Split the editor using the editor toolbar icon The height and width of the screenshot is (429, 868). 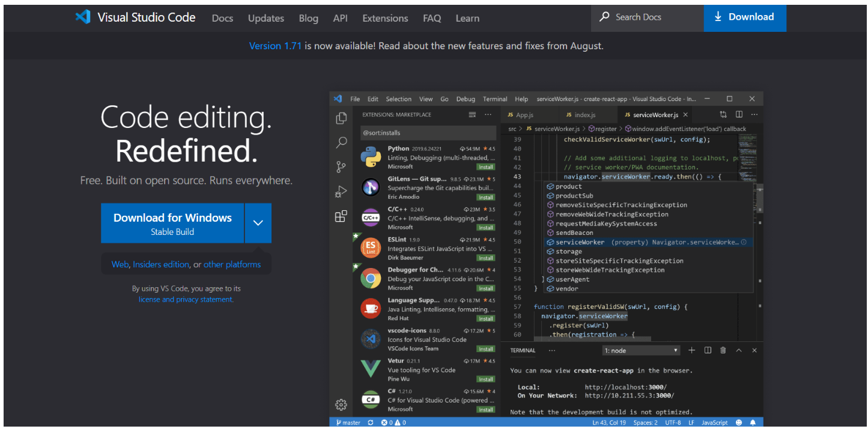tap(739, 115)
